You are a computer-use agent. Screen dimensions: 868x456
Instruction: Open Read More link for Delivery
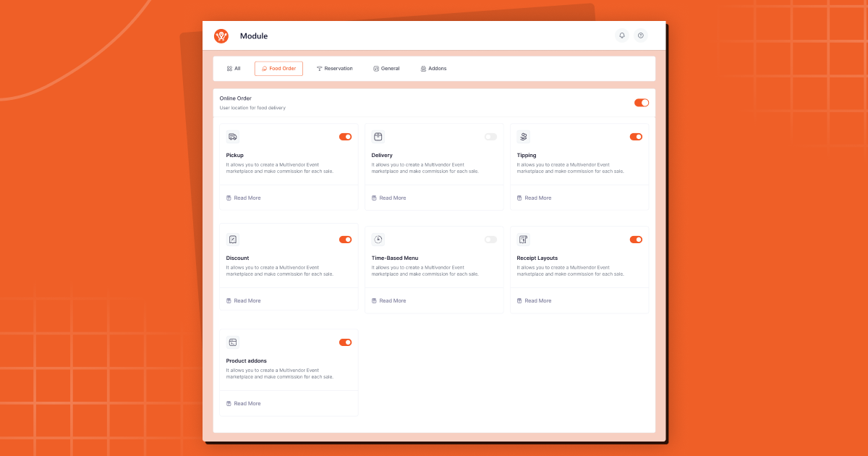[393, 198]
